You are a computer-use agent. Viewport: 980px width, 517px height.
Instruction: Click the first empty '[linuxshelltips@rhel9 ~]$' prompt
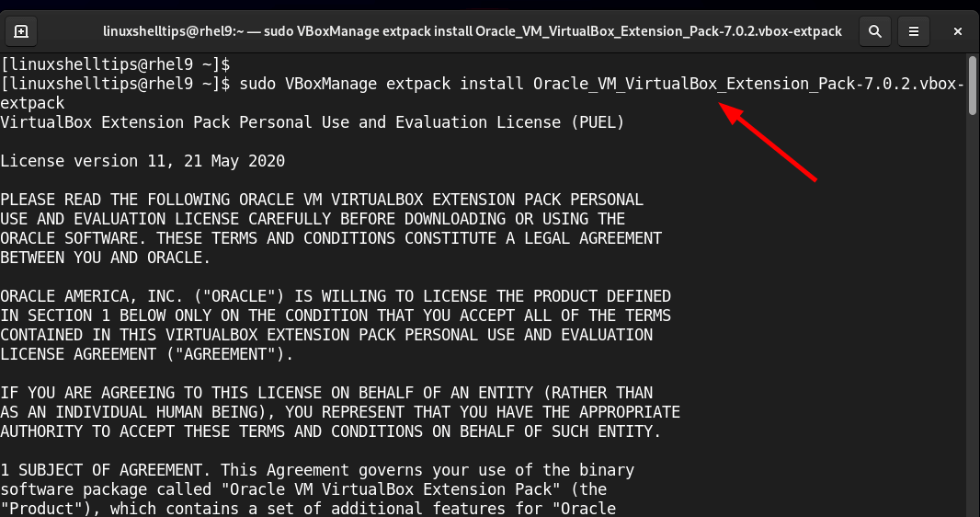(x=116, y=64)
